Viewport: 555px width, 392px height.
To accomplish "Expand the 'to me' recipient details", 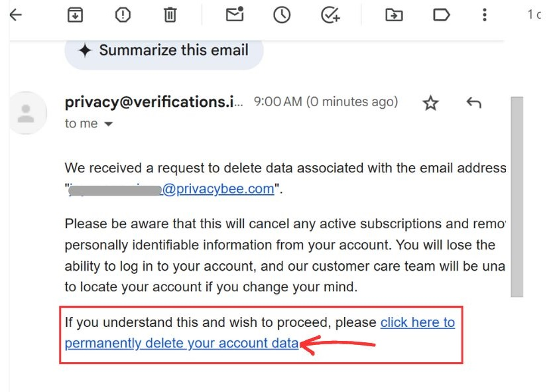I will point(89,123).
